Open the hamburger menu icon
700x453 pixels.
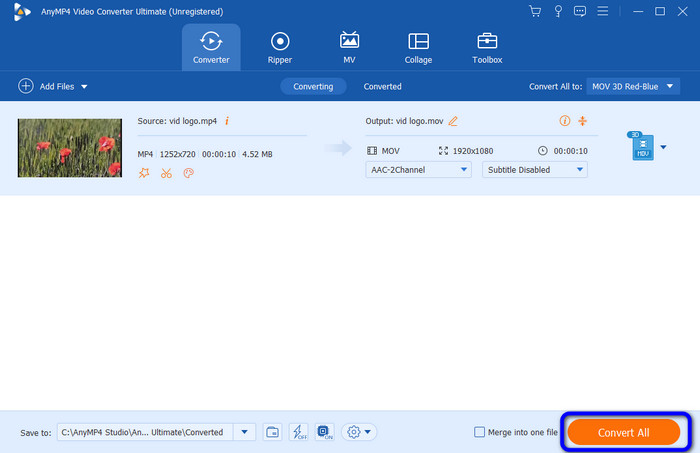(x=603, y=11)
